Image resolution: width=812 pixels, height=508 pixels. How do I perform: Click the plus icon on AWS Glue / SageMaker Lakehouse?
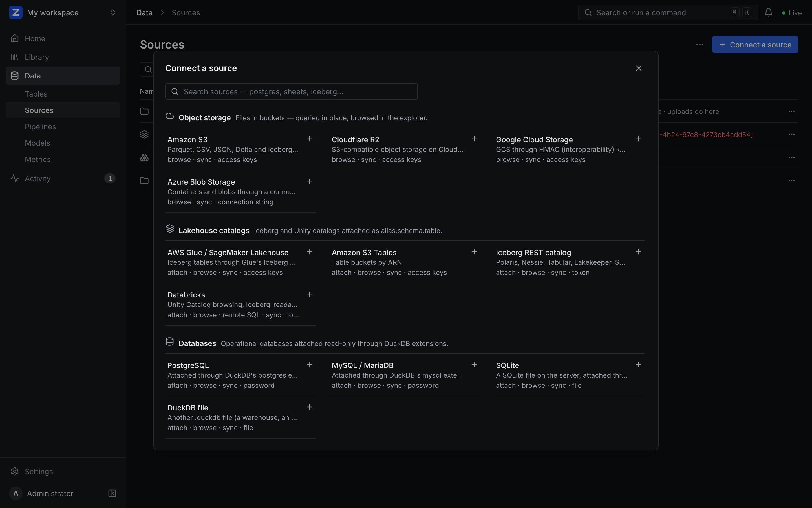309,252
